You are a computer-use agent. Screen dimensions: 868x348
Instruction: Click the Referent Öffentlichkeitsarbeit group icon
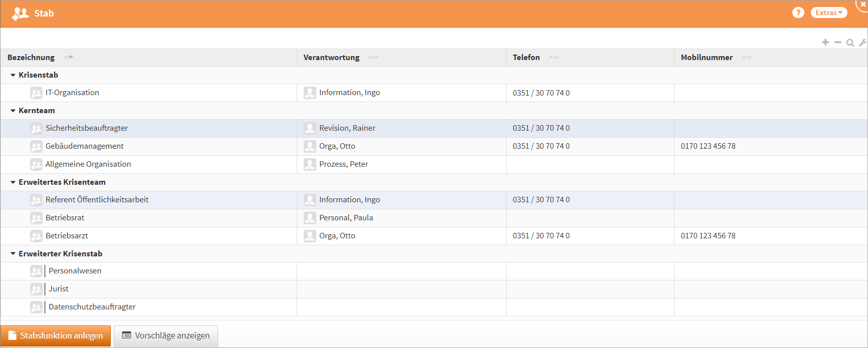(36, 200)
